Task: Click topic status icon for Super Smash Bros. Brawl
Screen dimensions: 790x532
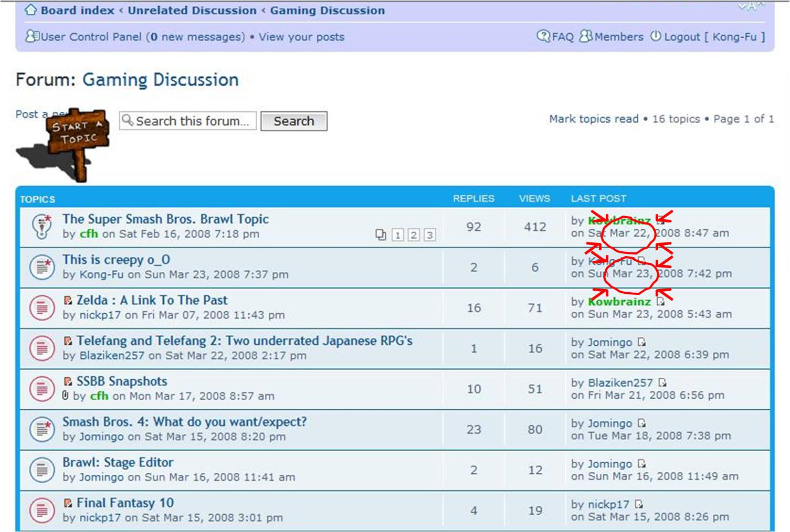Action: tap(42, 226)
